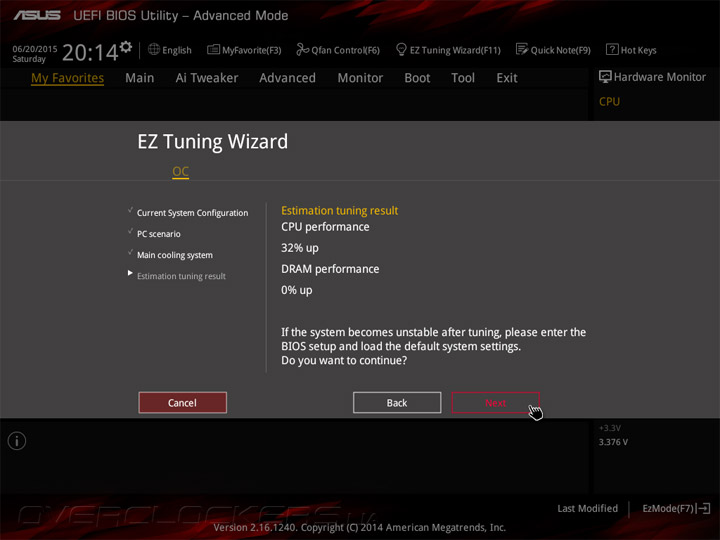Click the Estimation tuning result heading
Screen dimensions: 720x540
coord(339,211)
